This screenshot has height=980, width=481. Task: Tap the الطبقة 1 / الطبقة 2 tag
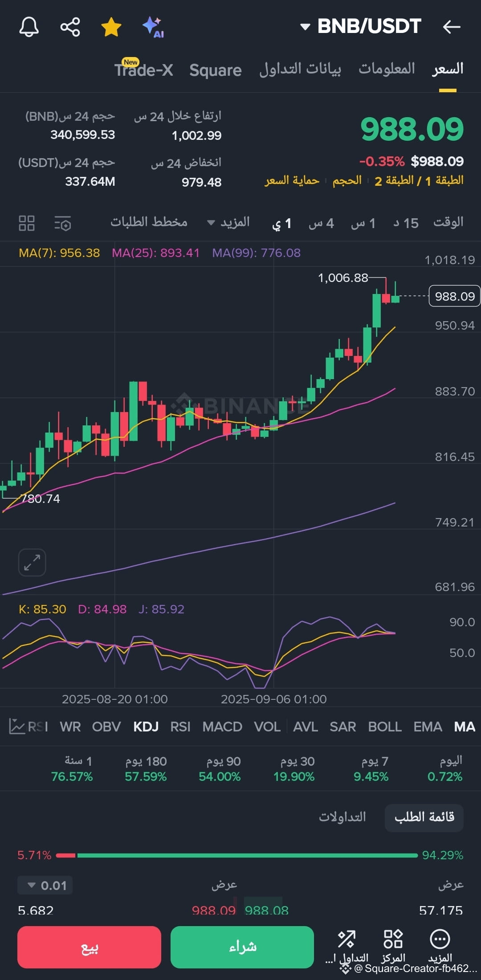click(419, 181)
